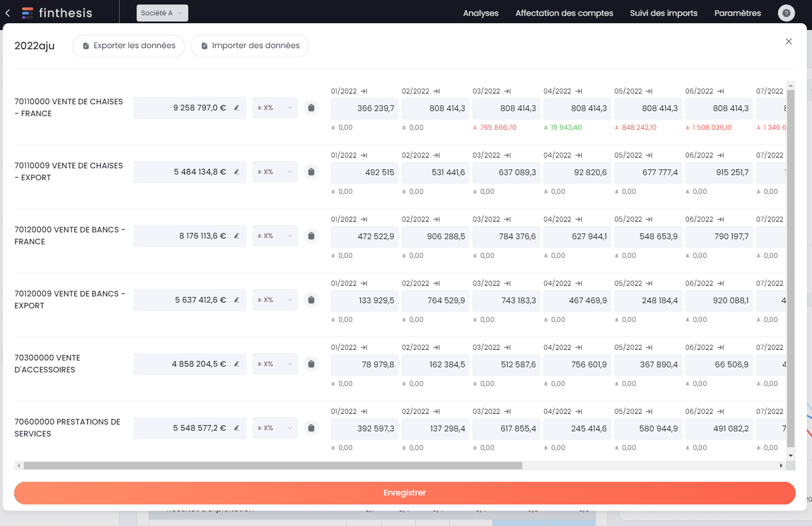812x526 pixels.
Task: Click right arrow of horizontal scrollbar
Action: tap(781, 466)
